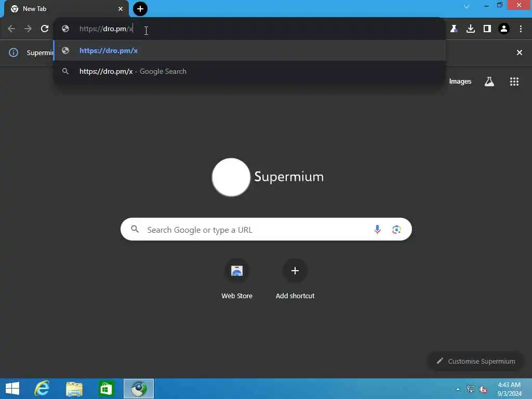Open File Explorer from taskbar
Screen dimensions: 532x399
point(74,389)
